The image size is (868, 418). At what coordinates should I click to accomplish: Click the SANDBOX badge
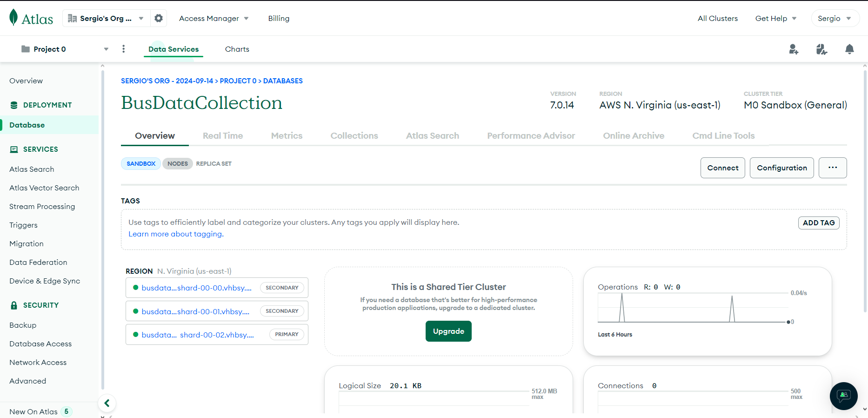141,163
